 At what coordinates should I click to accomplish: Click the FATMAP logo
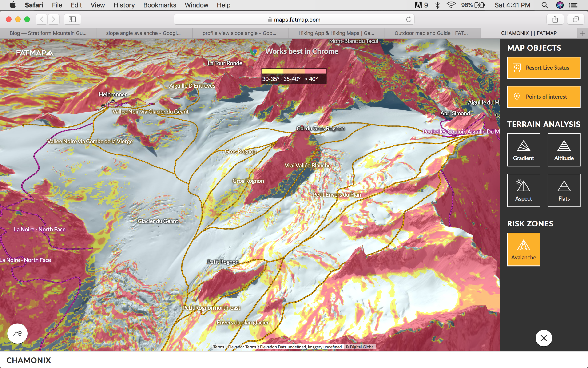pyautogui.click(x=35, y=53)
